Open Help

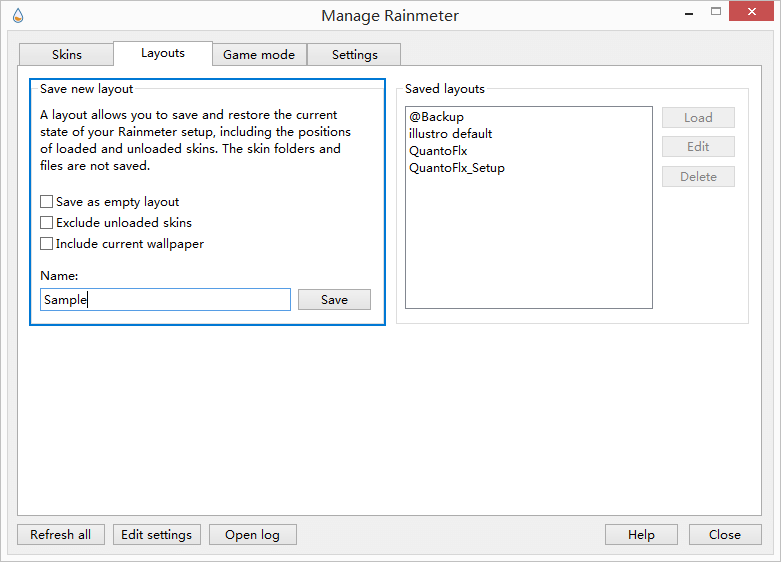(641, 535)
